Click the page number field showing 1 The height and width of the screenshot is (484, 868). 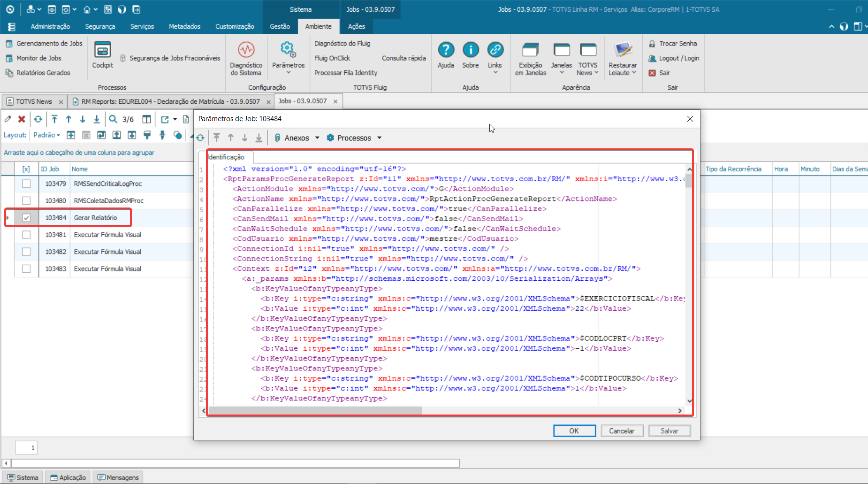point(26,448)
